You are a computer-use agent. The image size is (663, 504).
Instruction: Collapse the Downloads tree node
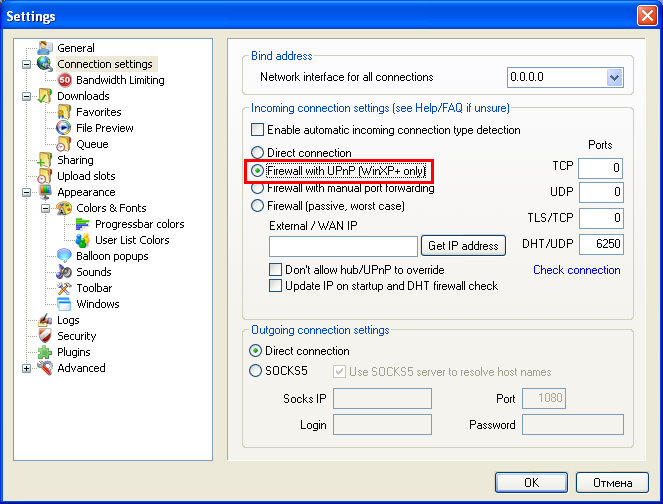(x=26, y=96)
